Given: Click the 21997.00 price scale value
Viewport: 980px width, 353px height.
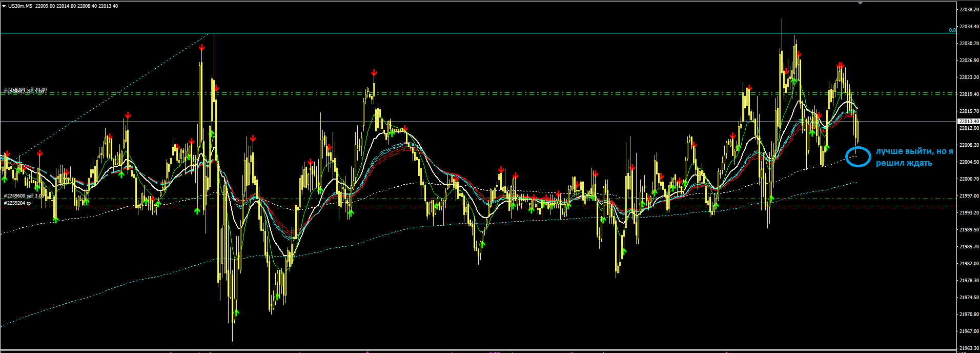Looking at the screenshot, I should (x=969, y=196).
